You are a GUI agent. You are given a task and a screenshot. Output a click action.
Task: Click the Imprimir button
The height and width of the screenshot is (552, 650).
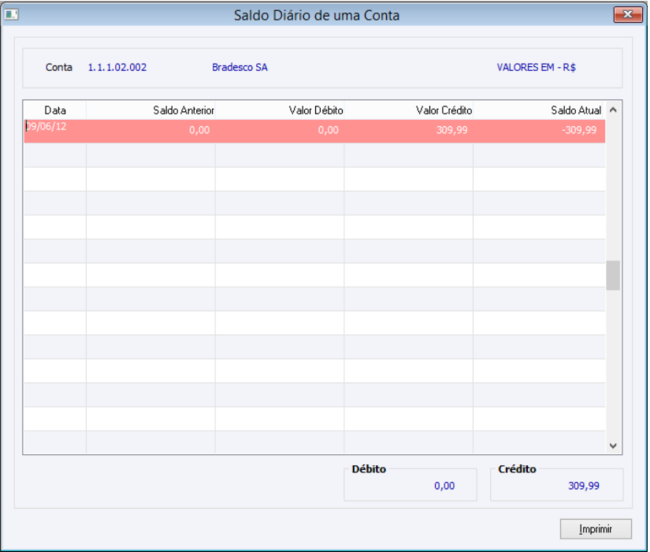tap(596, 529)
